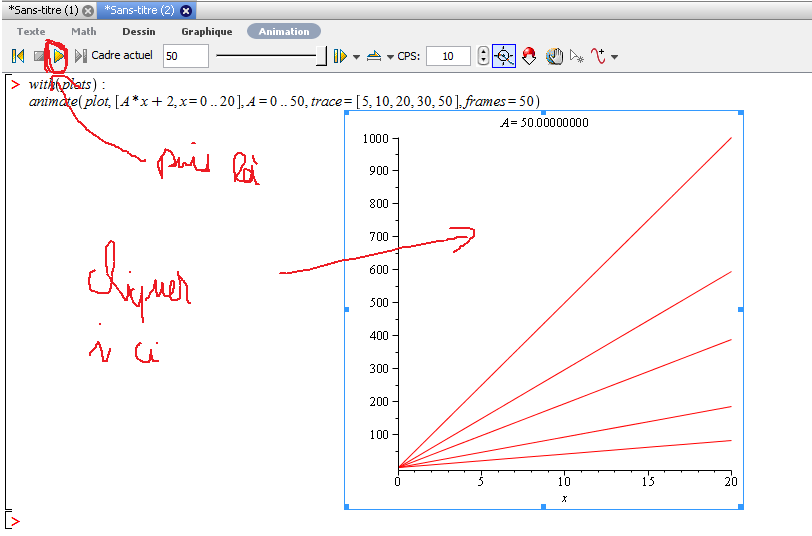This screenshot has height=536, width=812.
Task: Open the curve style dropdown
Action: tap(614, 57)
